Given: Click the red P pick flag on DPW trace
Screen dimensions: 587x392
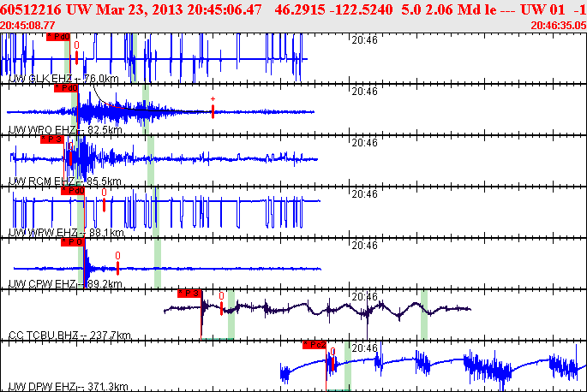Looking at the screenshot, I should pyautogui.click(x=314, y=345).
